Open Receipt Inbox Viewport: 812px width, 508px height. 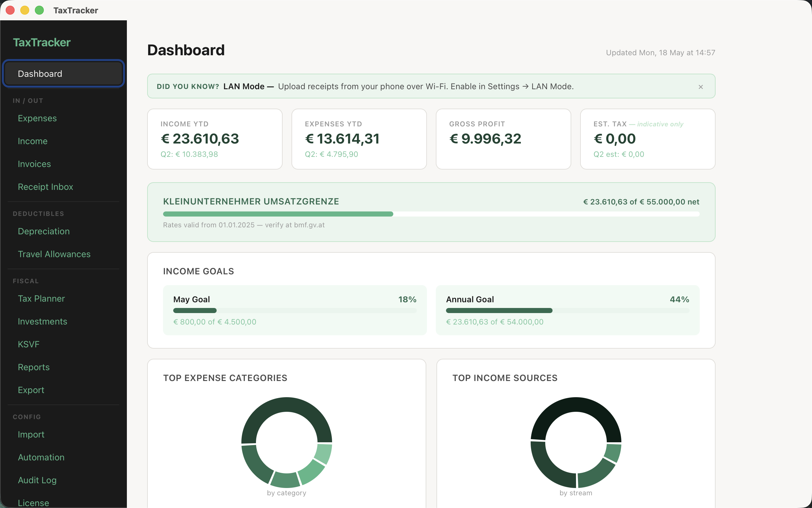(x=45, y=187)
